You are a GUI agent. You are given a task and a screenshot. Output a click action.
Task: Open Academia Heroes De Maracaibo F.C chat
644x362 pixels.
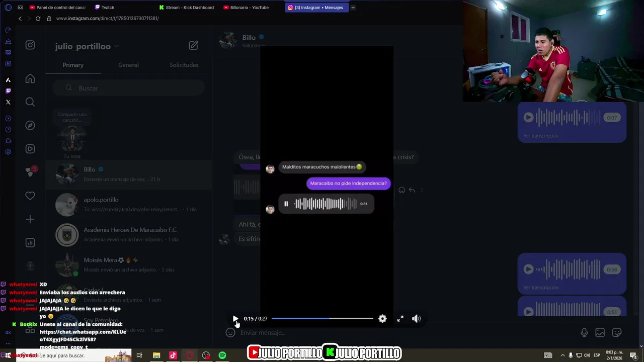(128, 234)
